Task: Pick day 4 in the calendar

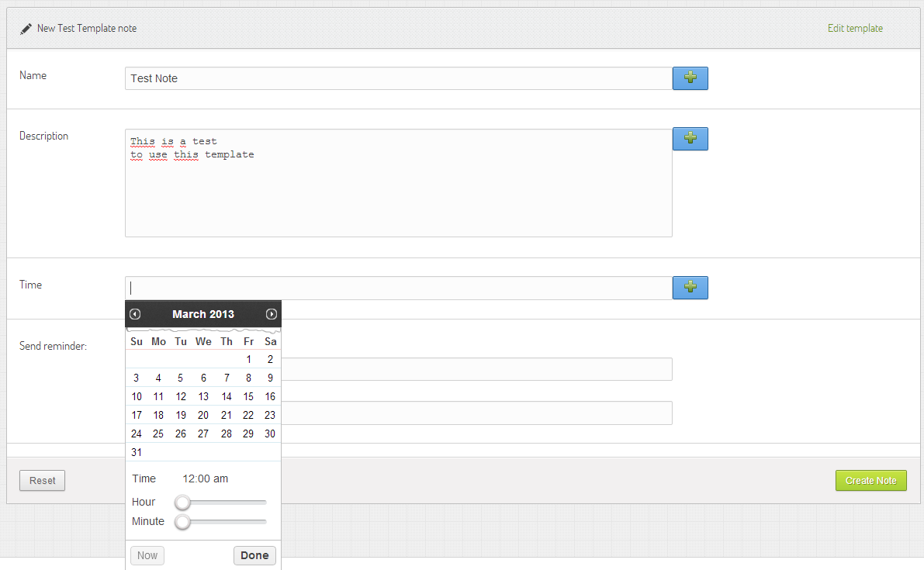Action: (158, 378)
